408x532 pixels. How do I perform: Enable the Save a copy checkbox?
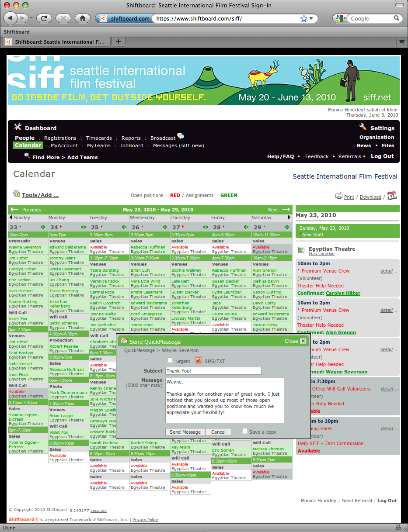[x=245, y=431]
